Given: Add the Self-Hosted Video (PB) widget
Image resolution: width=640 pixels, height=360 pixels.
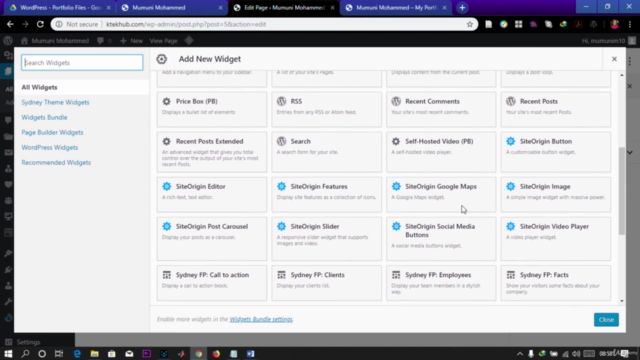Looking at the screenshot, I should point(441,152).
